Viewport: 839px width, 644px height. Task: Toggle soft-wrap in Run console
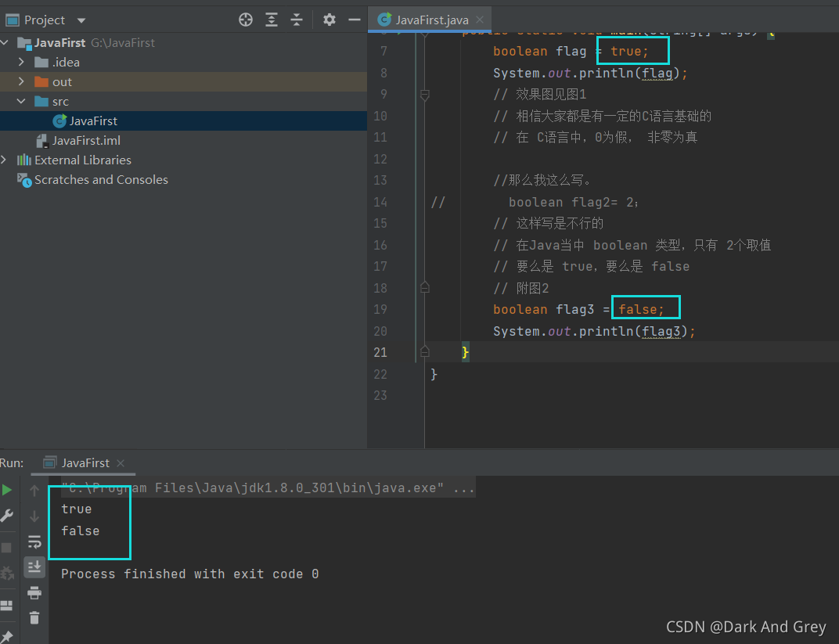34,541
